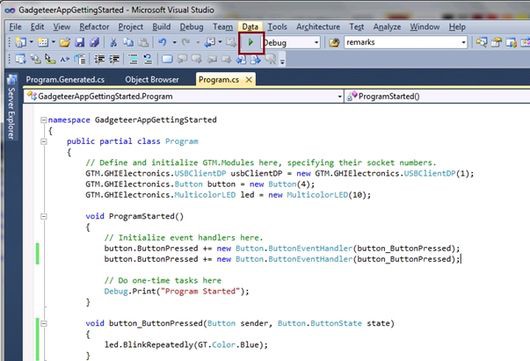Click the MulticolorLED led declaration line

point(228,195)
